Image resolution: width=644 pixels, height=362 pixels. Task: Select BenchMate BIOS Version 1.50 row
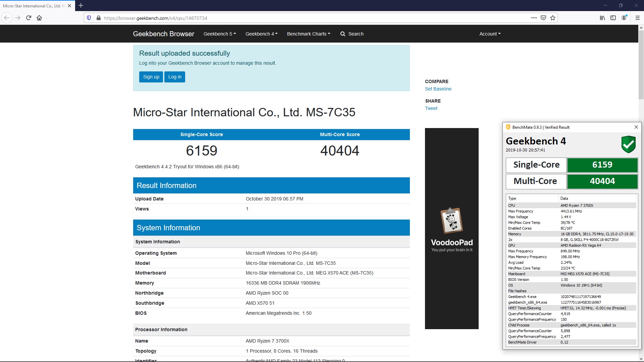[572, 280]
